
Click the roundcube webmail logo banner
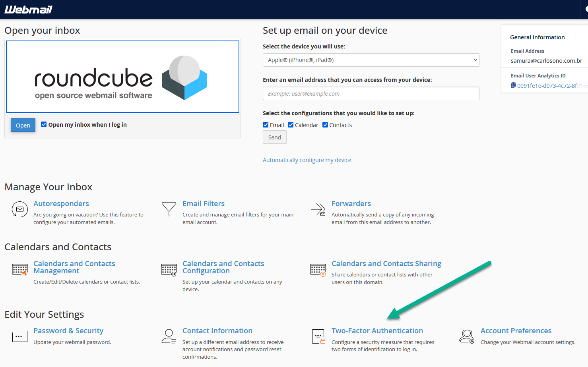pos(122,77)
